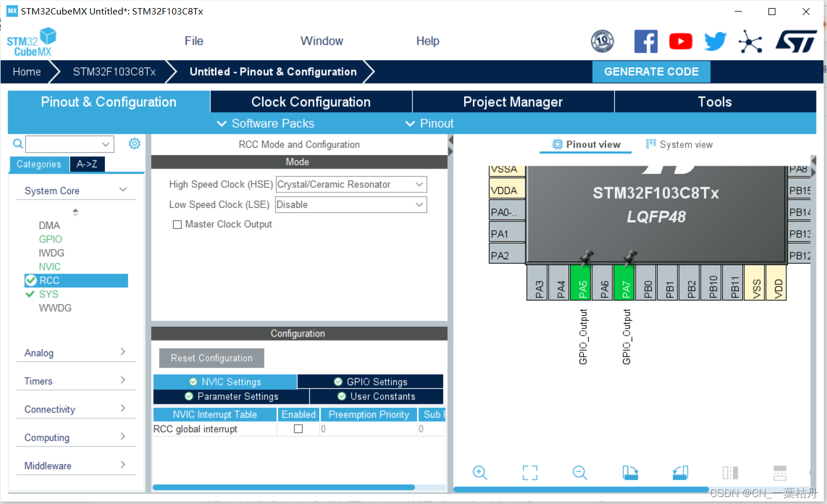Screen dimensions: 827x504
Task: Select the PA3 pin on chip
Action: click(x=537, y=283)
